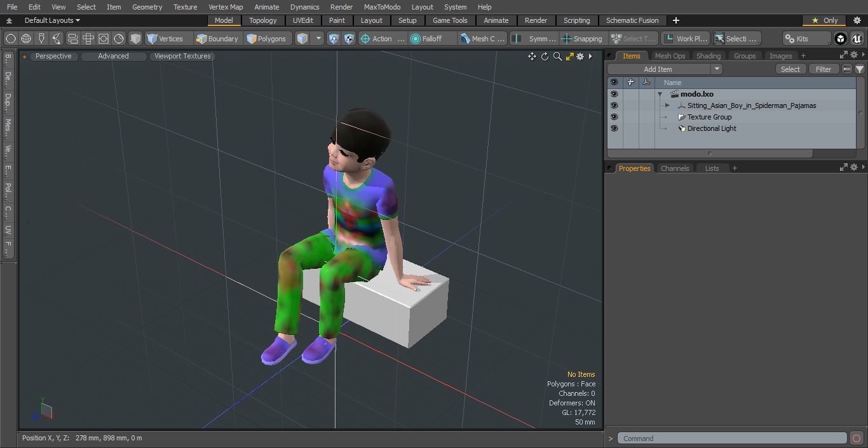
Task: Click the Select button in Items panel
Action: [x=790, y=69]
